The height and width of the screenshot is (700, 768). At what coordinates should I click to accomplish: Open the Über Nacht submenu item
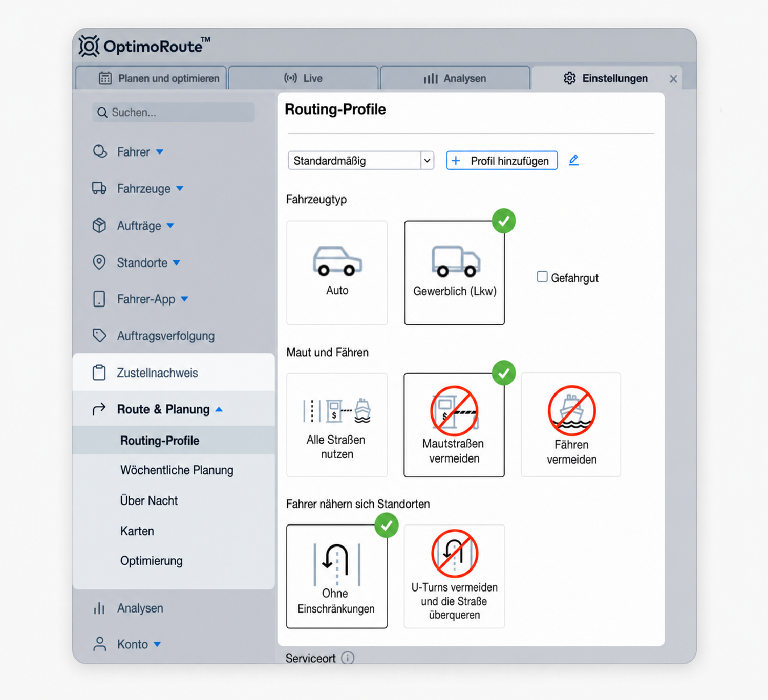149,500
